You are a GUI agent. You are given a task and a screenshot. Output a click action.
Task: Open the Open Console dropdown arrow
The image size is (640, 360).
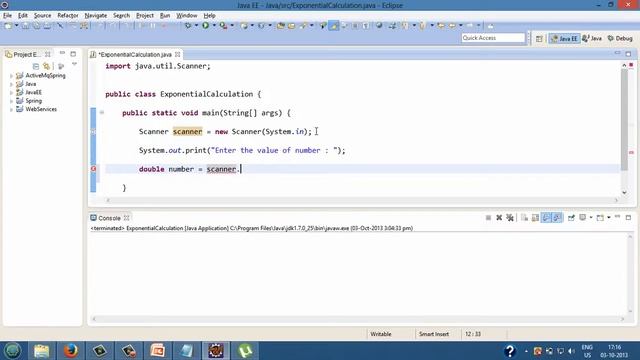[609, 218]
